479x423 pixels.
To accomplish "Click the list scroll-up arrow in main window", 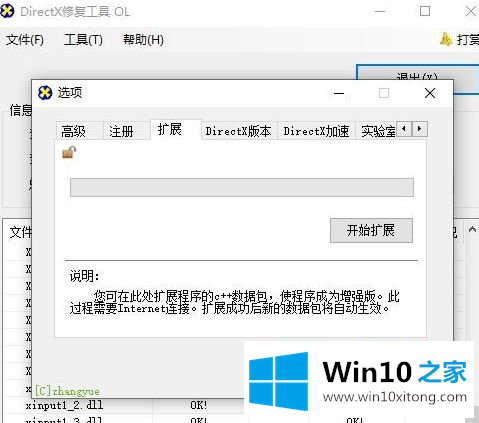I will [472, 230].
